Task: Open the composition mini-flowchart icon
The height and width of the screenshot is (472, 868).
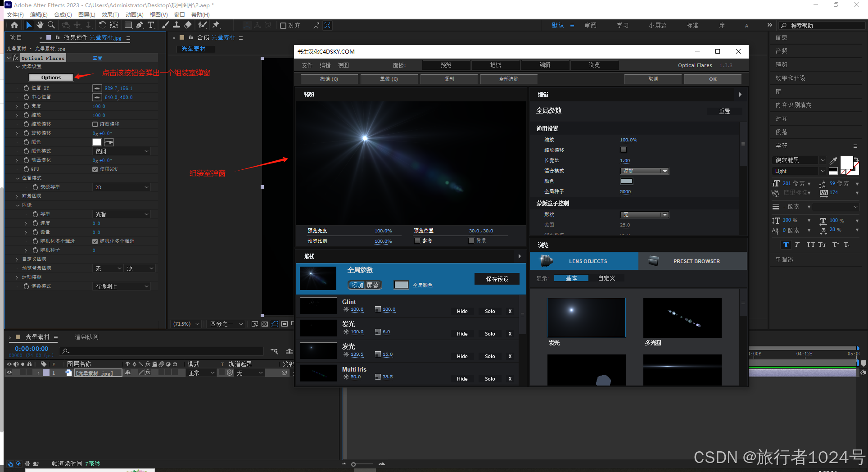Action: (x=274, y=351)
